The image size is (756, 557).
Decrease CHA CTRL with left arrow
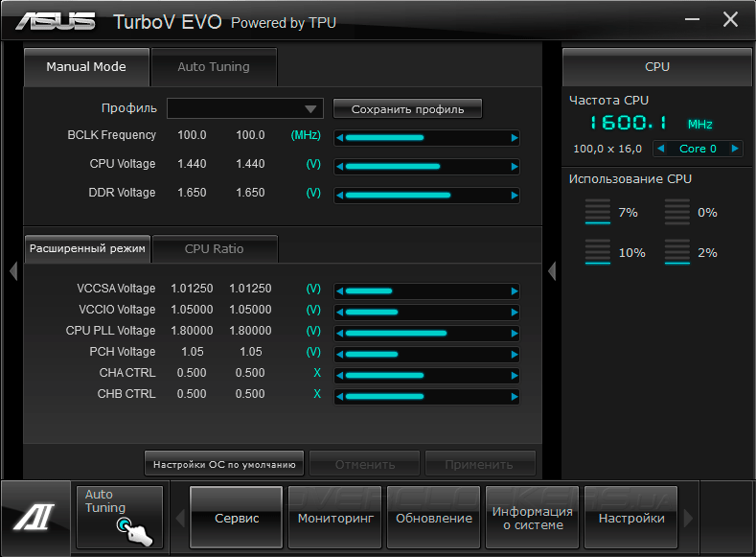coord(340,376)
